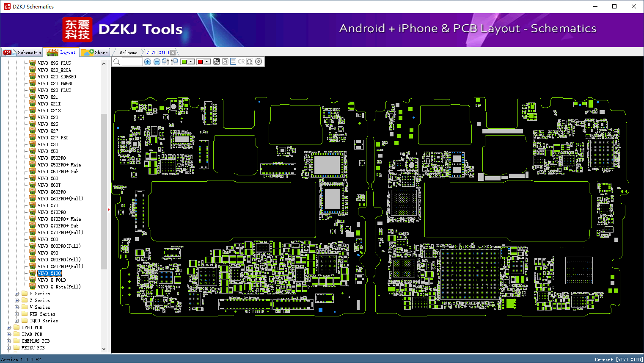
Task: Expand the V Series folder
Action: (17, 307)
